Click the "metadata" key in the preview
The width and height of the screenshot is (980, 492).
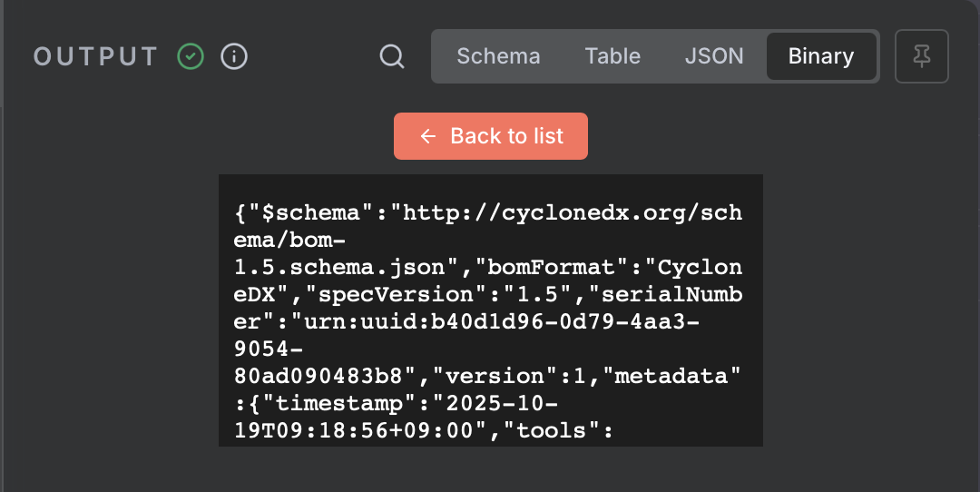(x=679, y=377)
